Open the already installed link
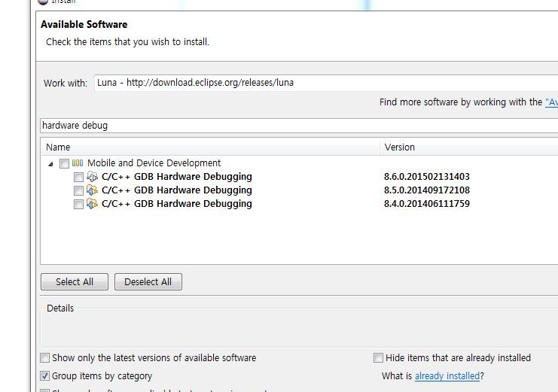The image size is (558, 392). tap(447, 375)
